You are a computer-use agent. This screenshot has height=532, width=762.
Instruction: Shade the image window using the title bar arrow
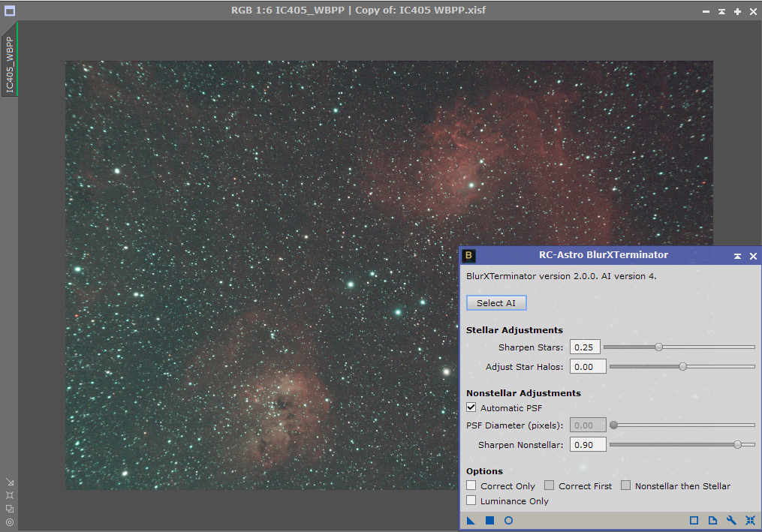(x=721, y=11)
